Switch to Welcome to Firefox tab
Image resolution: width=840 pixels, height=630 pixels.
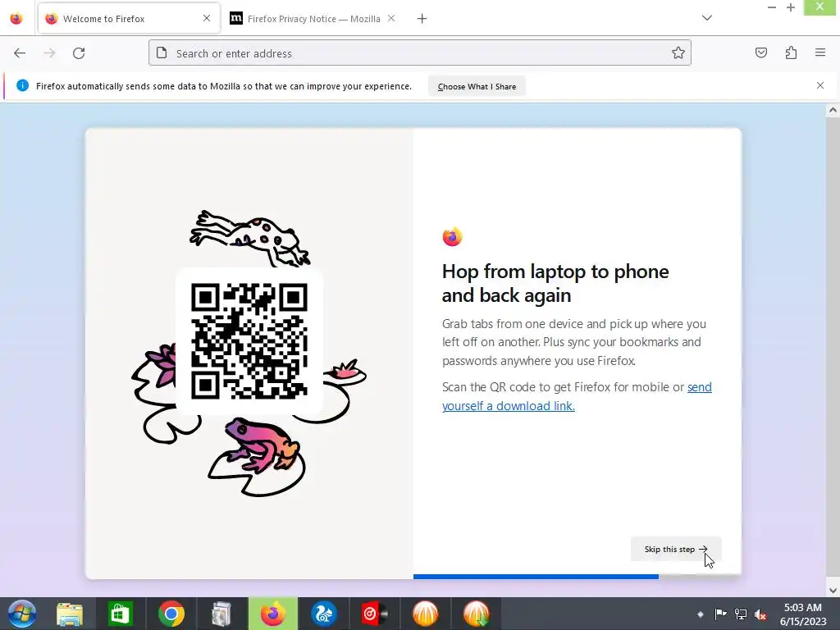pyautogui.click(x=129, y=19)
